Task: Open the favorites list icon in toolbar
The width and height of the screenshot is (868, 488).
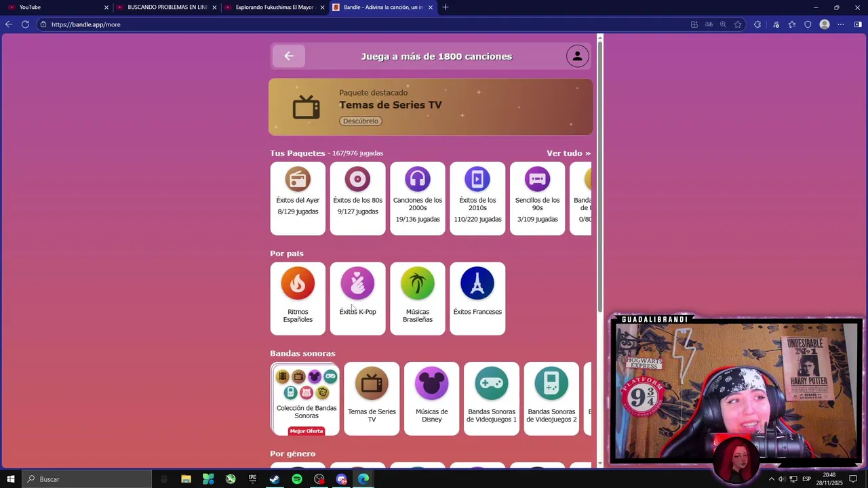Action: click(x=791, y=24)
